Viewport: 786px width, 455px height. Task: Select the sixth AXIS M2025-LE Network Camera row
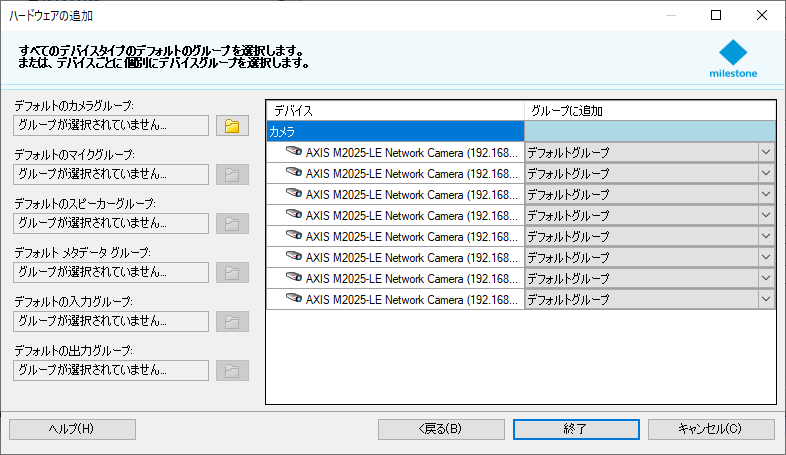[395, 258]
